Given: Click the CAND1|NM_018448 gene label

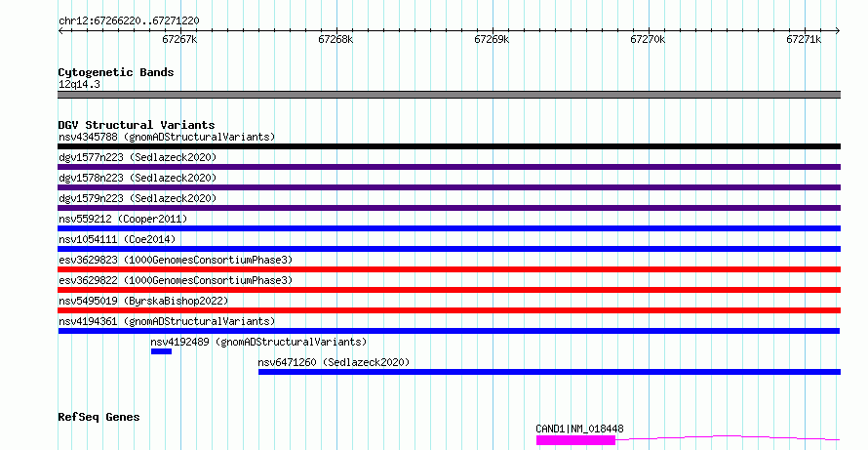Looking at the screenshot, I should (579, 429).
